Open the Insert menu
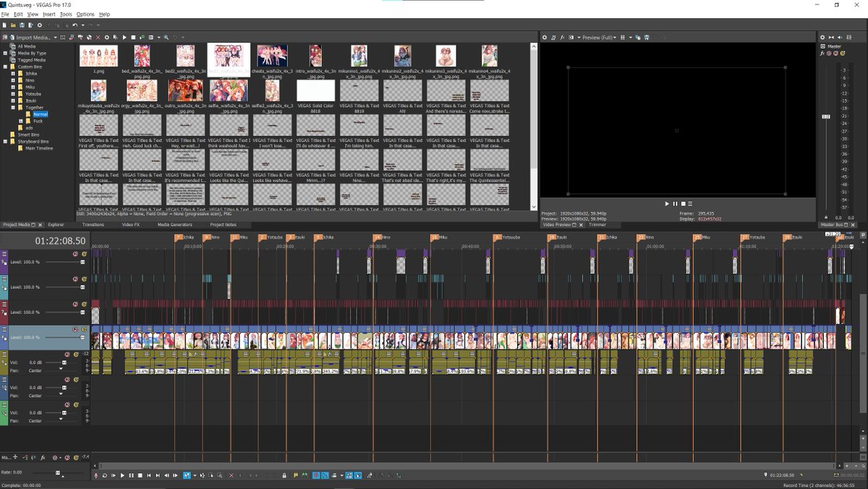Viewport: 868px width, 489px height. point(48,14)
